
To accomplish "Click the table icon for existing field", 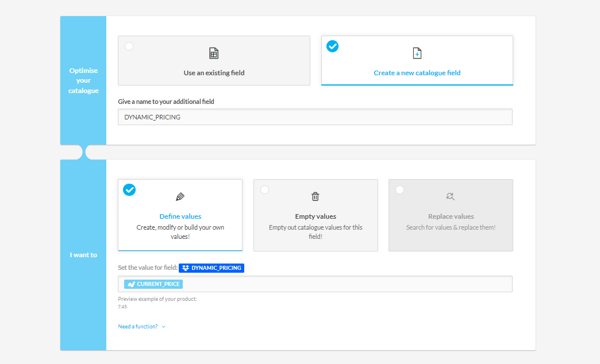I will (214, 53).
